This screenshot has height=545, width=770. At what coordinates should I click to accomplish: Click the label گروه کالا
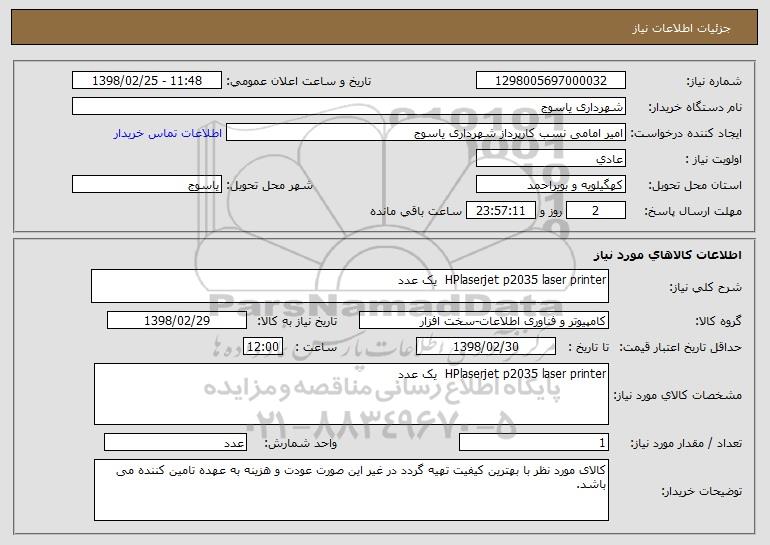click(718, 322)
